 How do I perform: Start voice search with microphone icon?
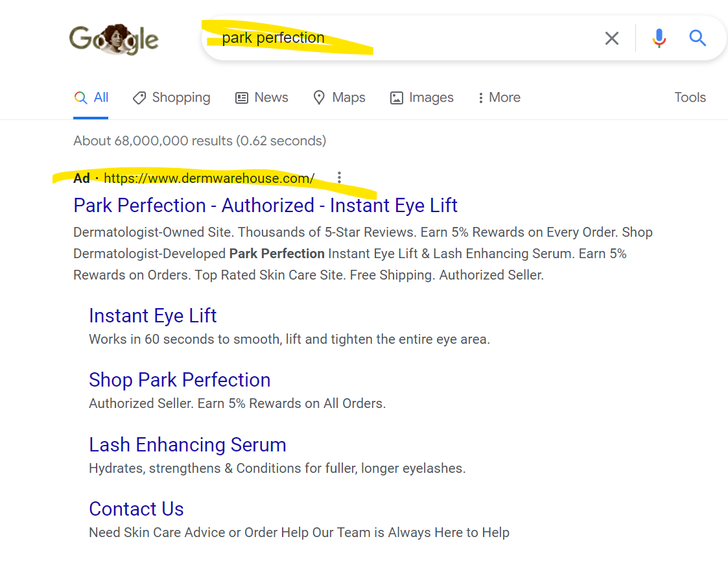(659, 38)
